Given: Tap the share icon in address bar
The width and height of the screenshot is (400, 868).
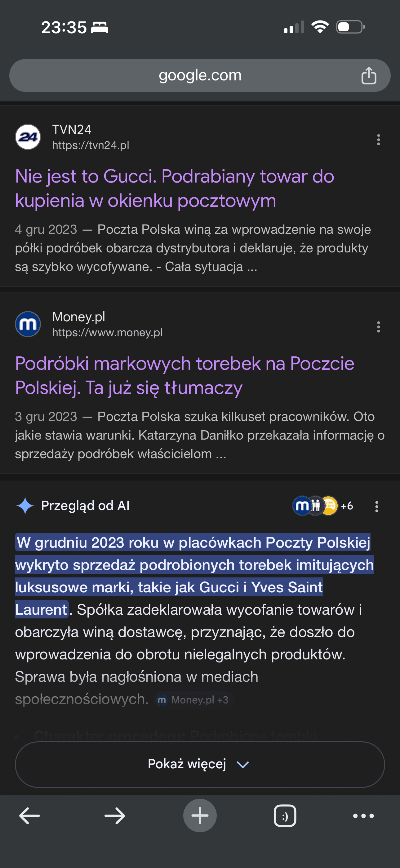Looking at the screenshot, I should click(x=369, y=75).
